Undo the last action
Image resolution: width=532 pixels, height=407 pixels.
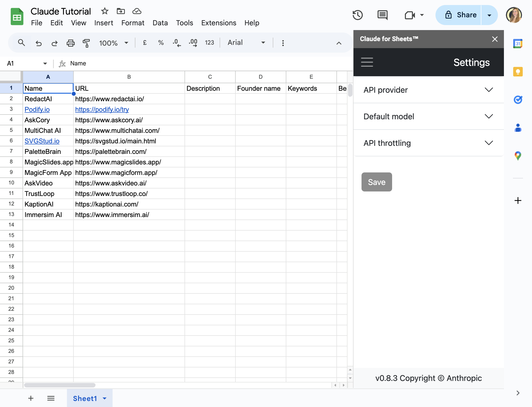click(38, 43)
